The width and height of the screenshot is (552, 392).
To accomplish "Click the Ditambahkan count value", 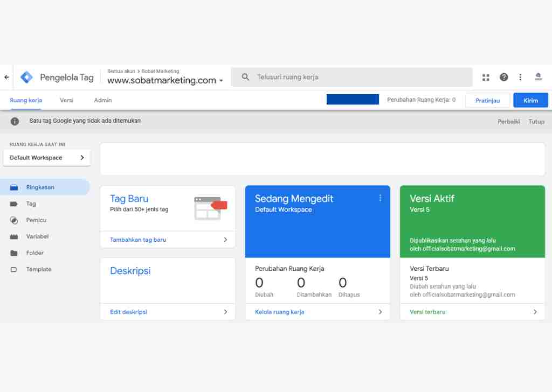I will coord(301,283).
